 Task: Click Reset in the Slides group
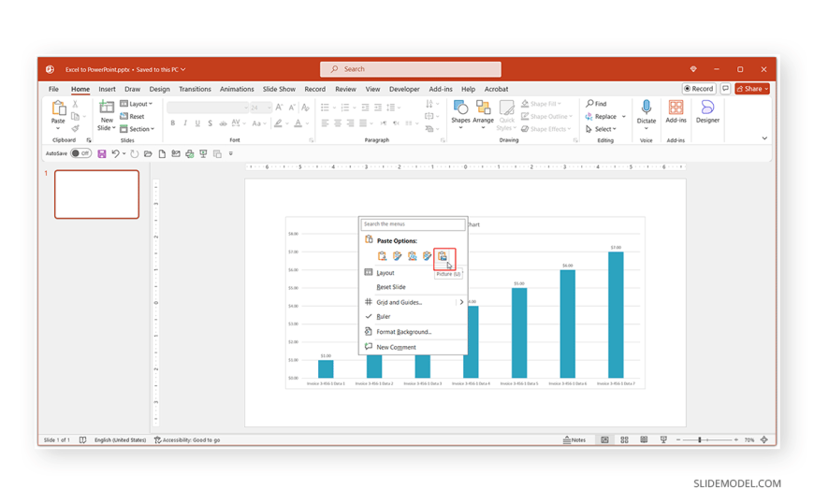[132, 116]
